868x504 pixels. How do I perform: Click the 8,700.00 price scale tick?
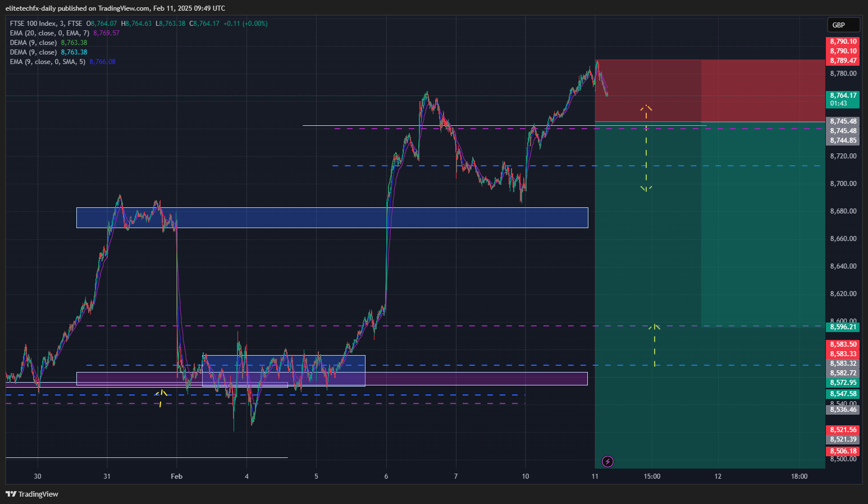pos(843,184)
